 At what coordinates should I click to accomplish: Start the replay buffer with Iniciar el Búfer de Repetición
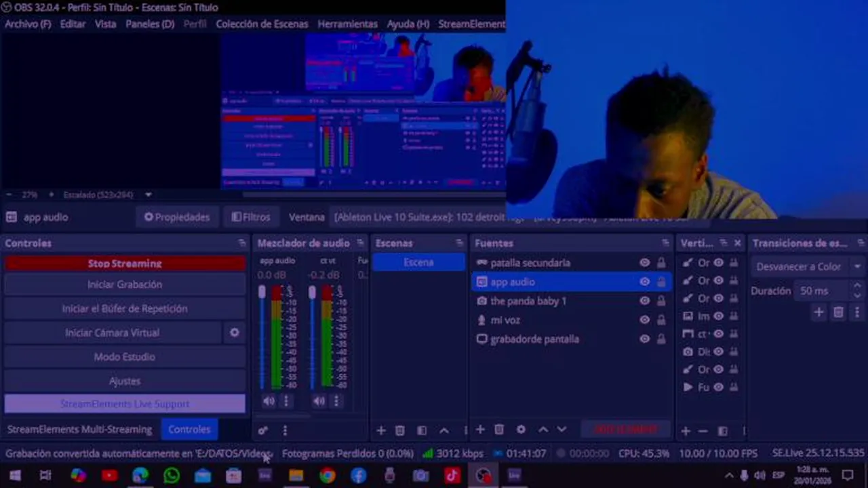click(x=125, y=308)
